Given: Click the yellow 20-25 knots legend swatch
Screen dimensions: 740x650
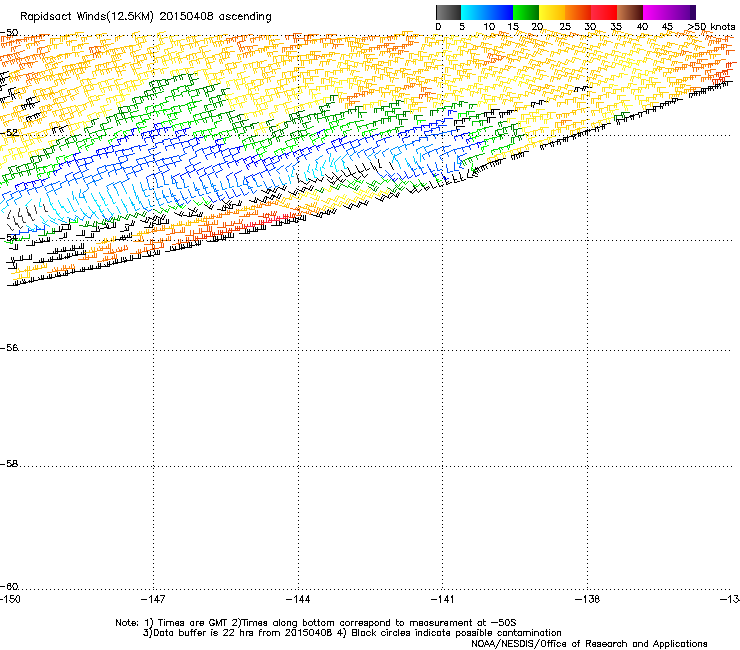Looking at the screenshot, I should 552,12.
